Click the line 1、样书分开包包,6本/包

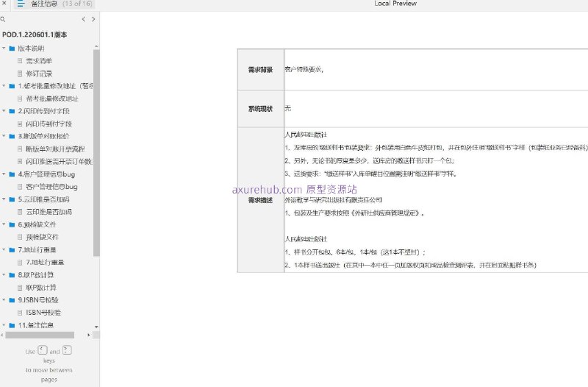pos(355,252)
